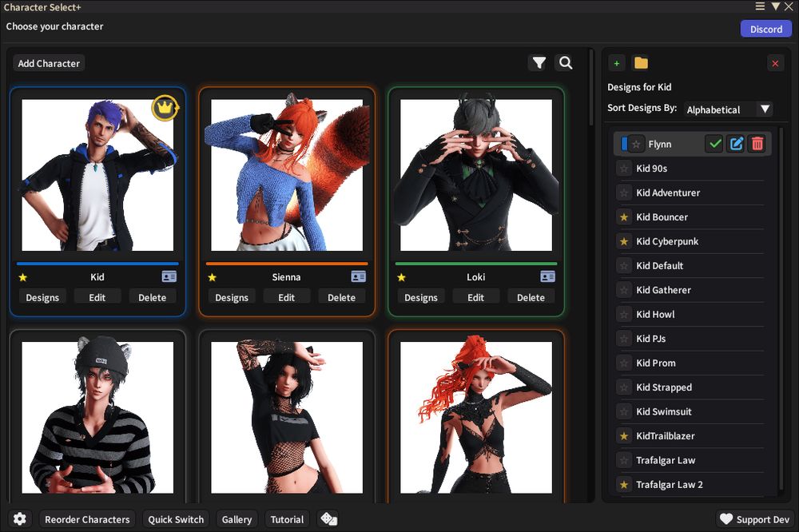Select the red ponytail character portrait
Screen dimensions: 799x532
click(476, 417)
